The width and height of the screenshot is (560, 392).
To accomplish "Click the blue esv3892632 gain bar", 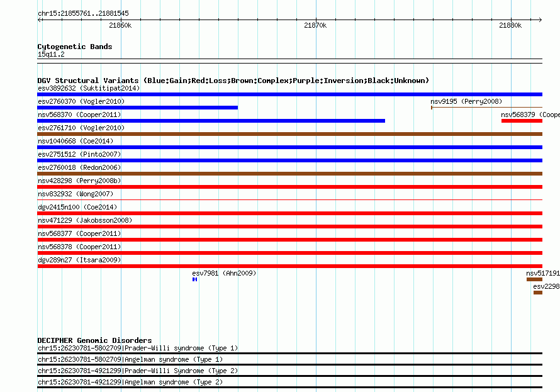I will pyautogui.click(x=289, y=94).
